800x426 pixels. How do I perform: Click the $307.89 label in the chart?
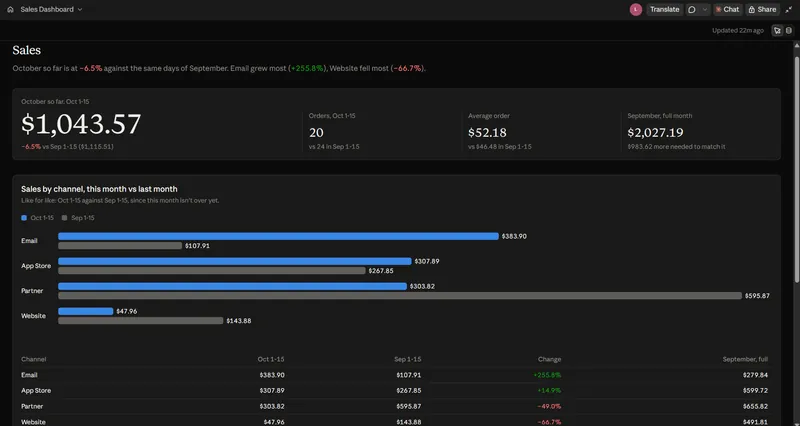(x=427, y=261)
